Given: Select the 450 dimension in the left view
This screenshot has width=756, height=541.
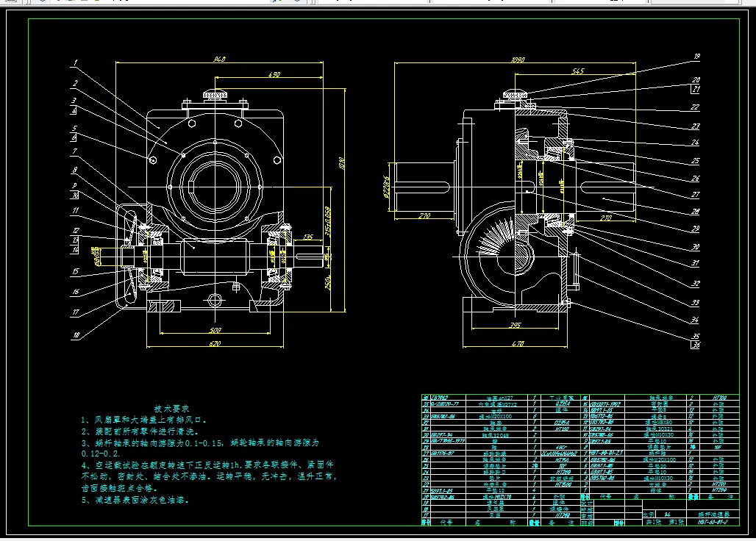Looking at the screenshot, I should point(274,74).
